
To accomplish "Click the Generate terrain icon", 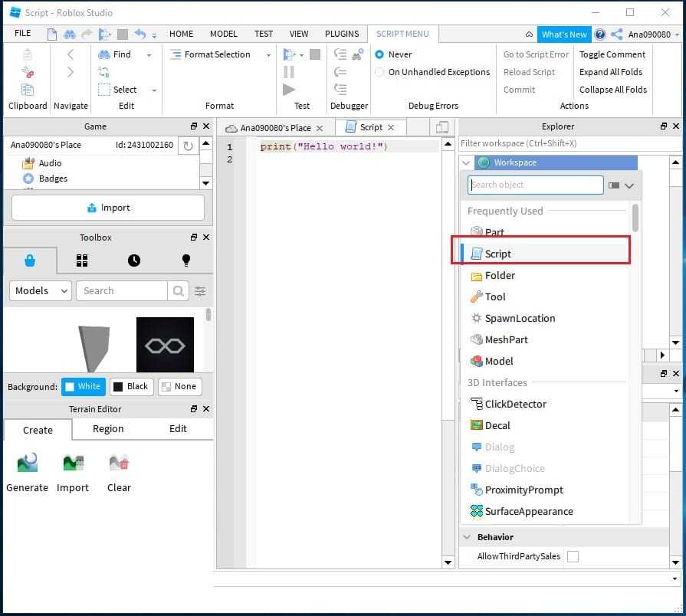I will point(27,463).
